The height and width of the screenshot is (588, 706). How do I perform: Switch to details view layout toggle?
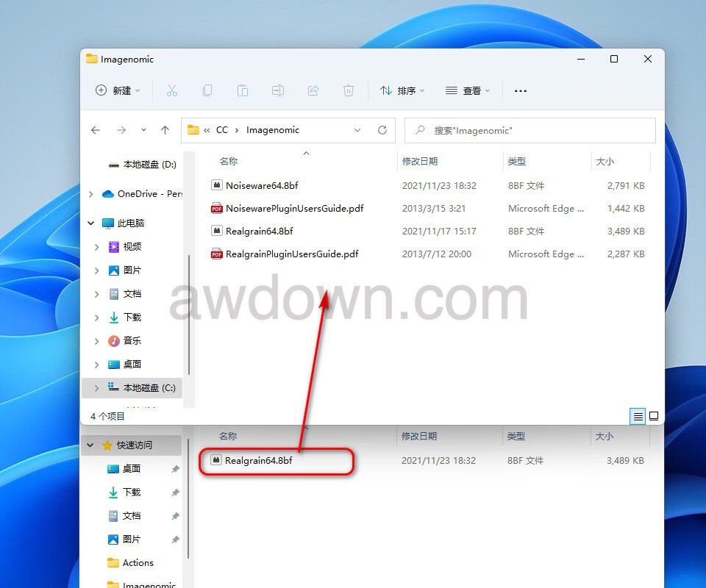[638, 416]
